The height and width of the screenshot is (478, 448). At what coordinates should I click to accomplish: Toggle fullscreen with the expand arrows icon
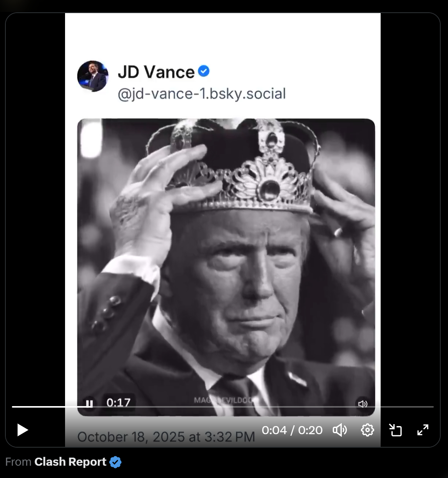coord(423,430)
